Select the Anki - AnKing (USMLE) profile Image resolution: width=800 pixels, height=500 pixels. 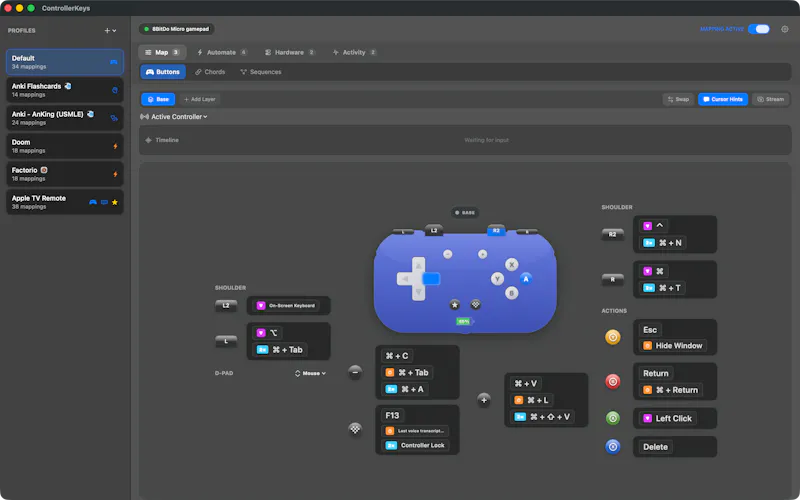(x=65, y=118)
